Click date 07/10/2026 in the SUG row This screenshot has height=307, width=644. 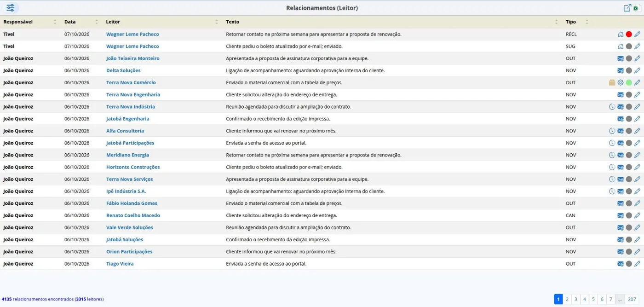(x=77, y=46)
